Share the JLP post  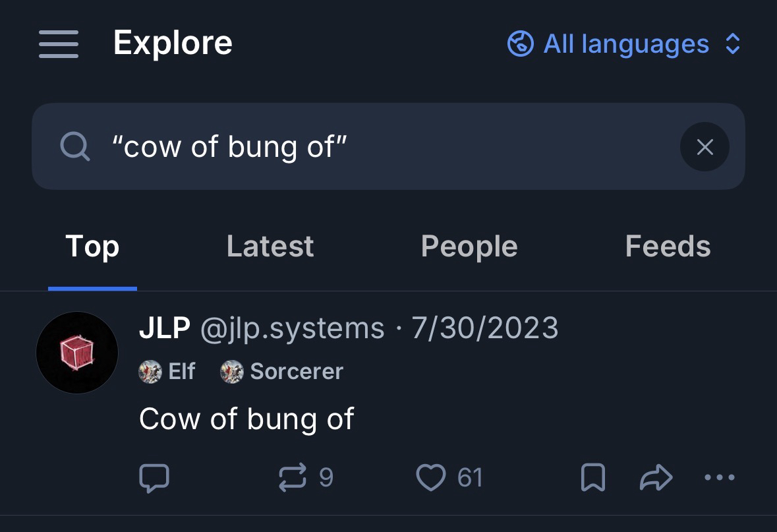[656, 478]
